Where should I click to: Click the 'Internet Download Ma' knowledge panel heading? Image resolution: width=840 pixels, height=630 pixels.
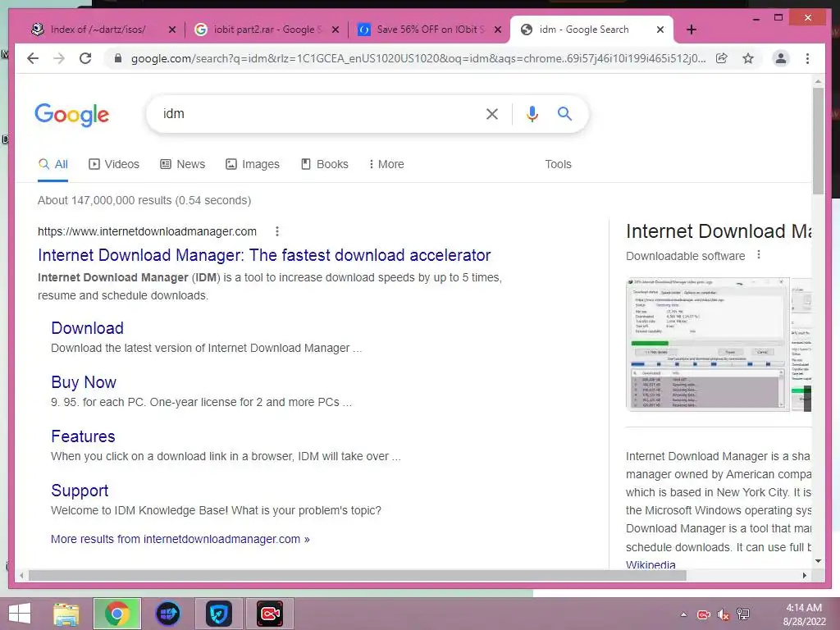pyautogui.click(x=719, y=231)
